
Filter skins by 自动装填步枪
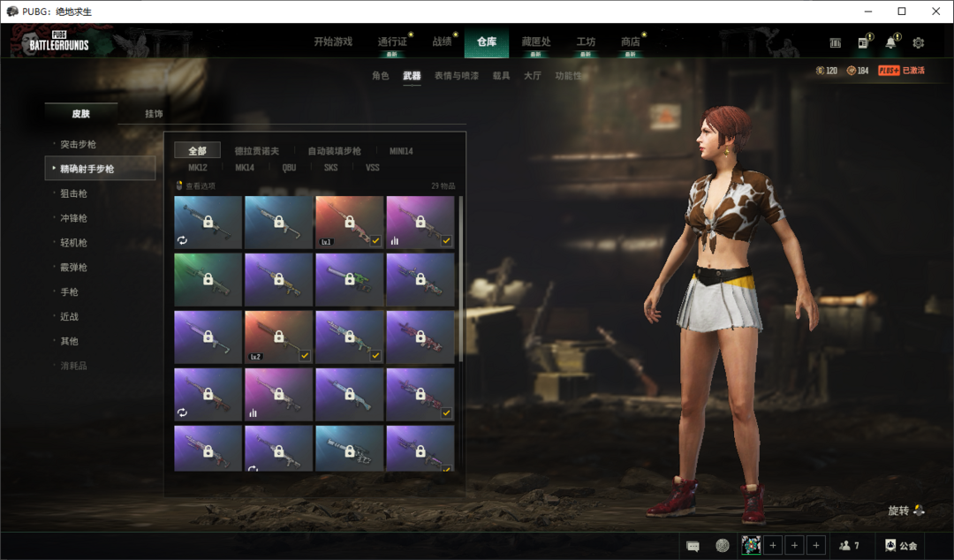(334, 151)
